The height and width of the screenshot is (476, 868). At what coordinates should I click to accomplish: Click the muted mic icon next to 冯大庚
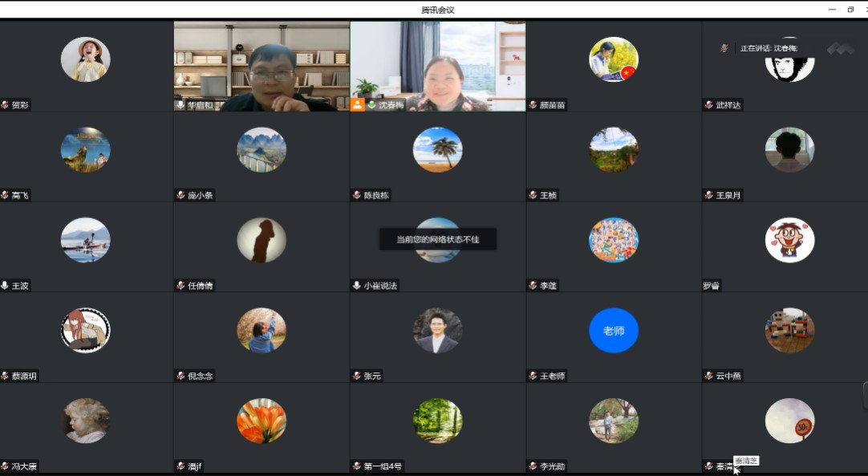[5, 466]
